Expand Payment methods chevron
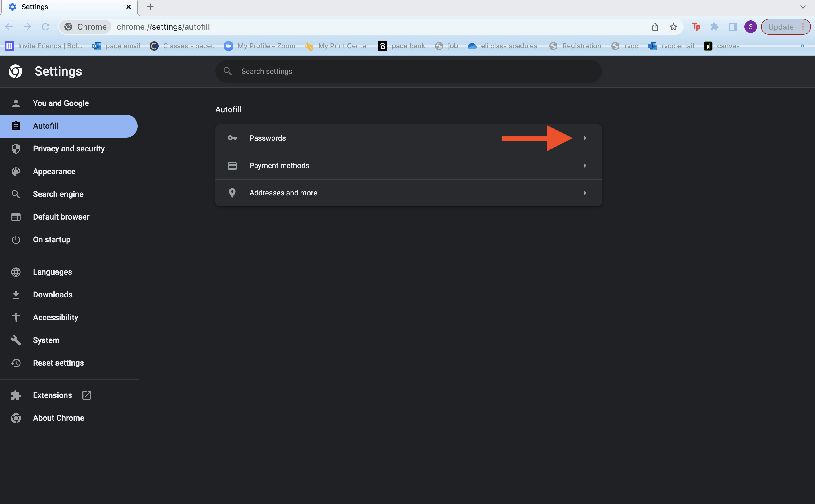The height and width of the screenshot is (504, 815). (584, 166)
